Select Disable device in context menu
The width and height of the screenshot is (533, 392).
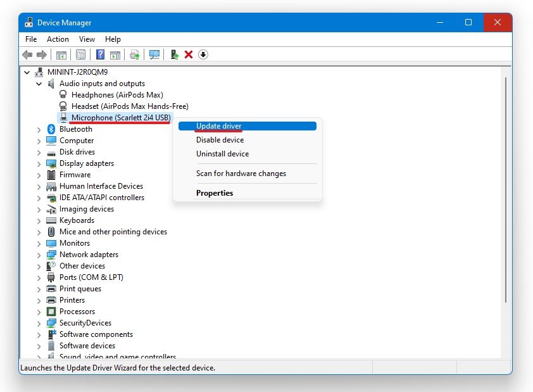[220, 140]
